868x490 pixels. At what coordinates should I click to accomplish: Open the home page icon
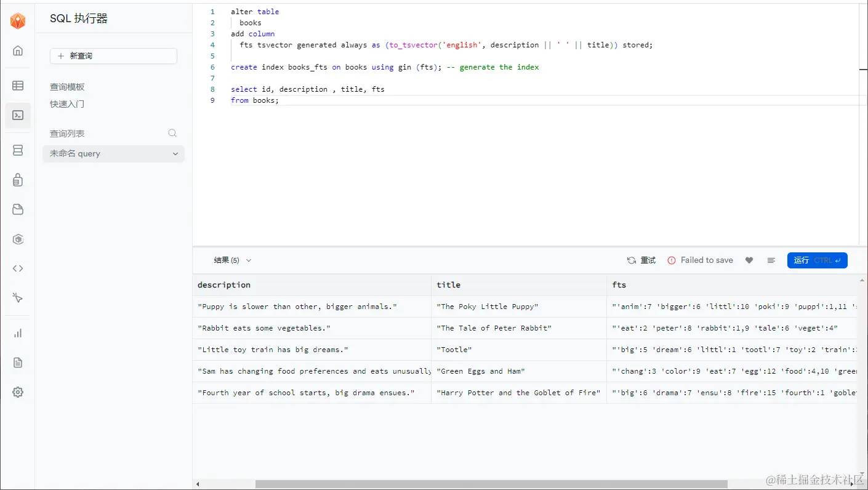point(18,50)
